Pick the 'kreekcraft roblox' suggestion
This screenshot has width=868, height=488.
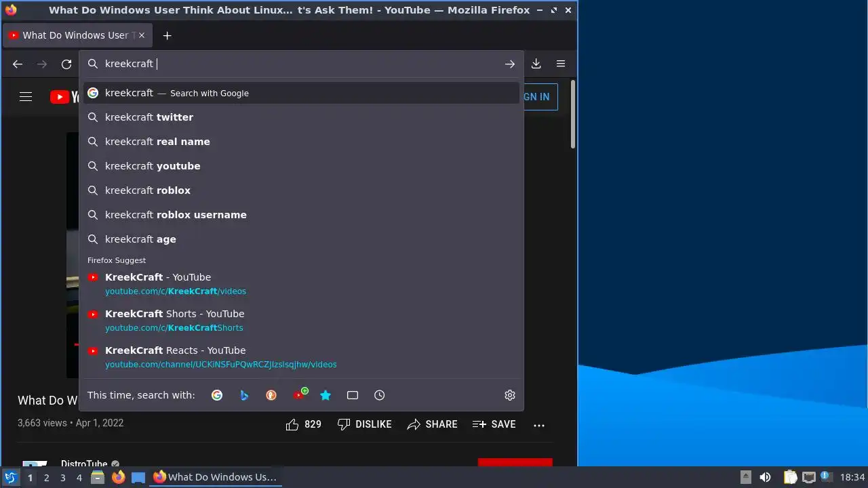pos(301,190)
